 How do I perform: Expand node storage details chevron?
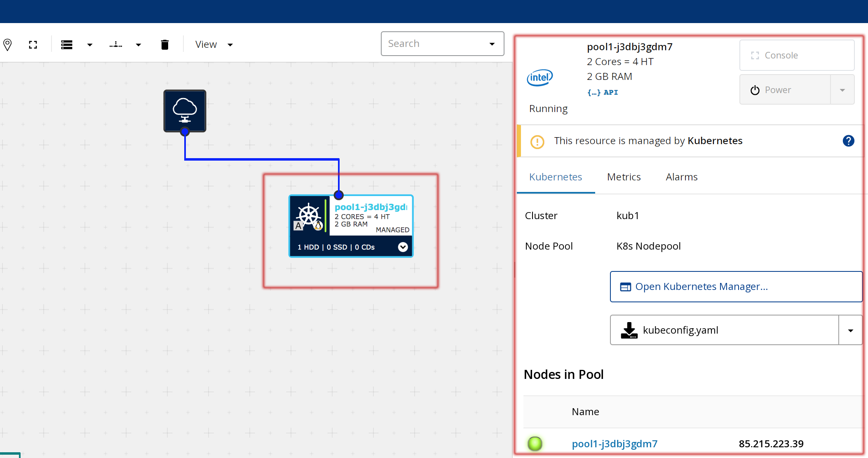(403, 247)
